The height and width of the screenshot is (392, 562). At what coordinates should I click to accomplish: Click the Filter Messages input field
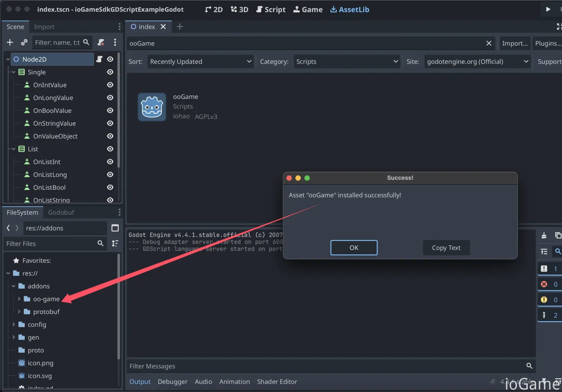coord(326,366)
